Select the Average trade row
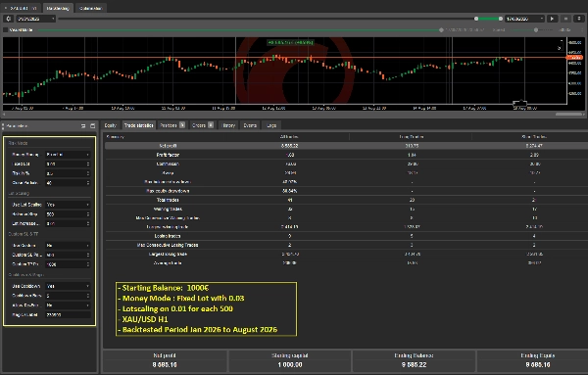This screenshot has height=375, width=588. pos(346,262)
